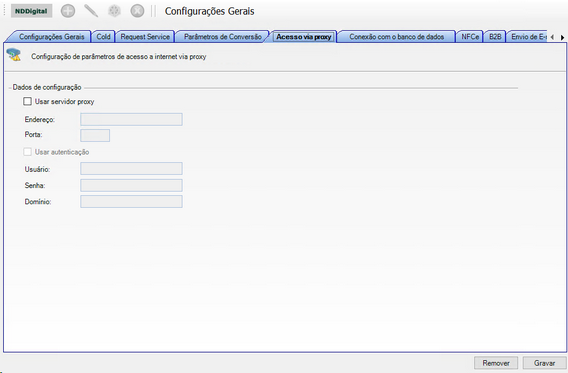Open the Configurações Gerais tab
Viewport: 568px width, 373px height.
point(51,37)
